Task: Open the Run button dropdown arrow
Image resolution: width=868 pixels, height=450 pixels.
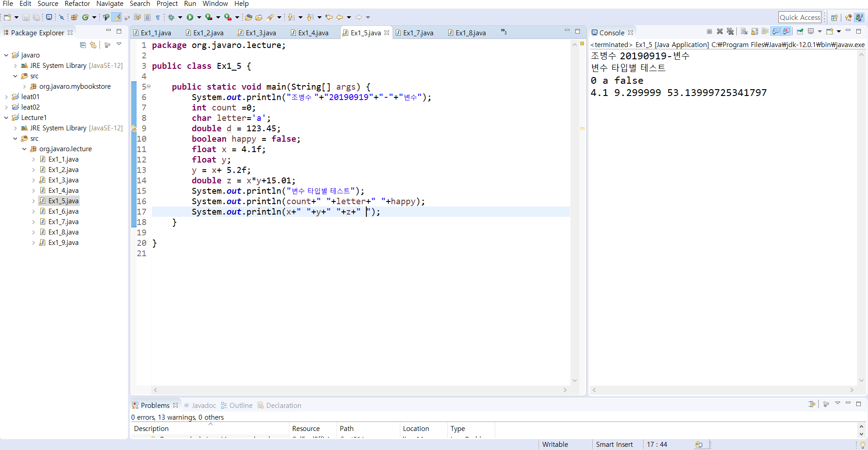Action: click(x=199, y=17)
